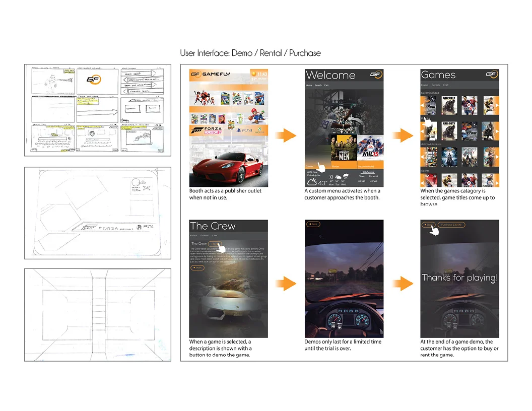This screenshot has width=532, height=411.
Task: Click Back on the Thanks for playing screen
Action: coord(429,225)
